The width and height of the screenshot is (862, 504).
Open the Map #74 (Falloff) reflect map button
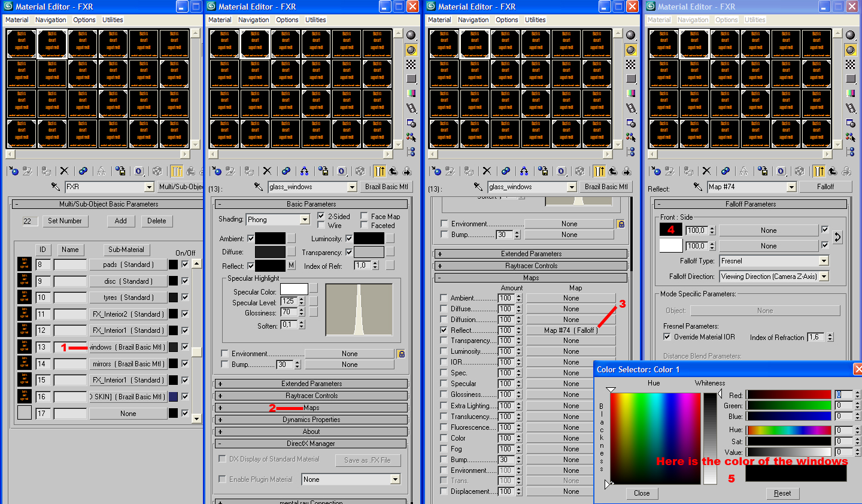(571, 330)
